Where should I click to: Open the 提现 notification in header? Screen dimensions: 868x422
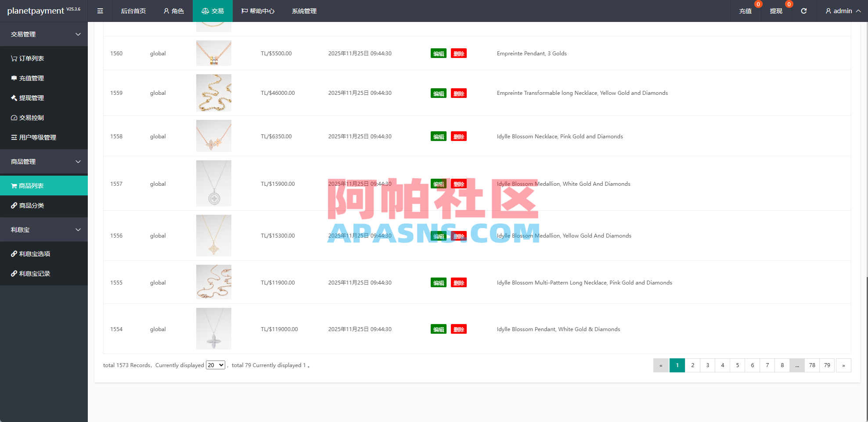pos(776,11)
